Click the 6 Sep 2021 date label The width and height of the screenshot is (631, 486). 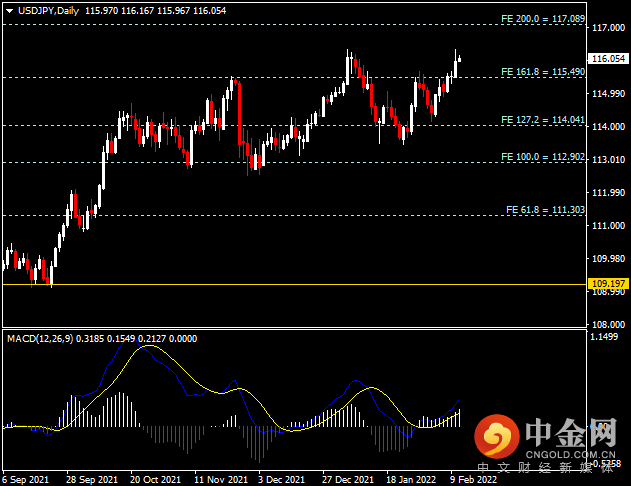click(25, 479)
